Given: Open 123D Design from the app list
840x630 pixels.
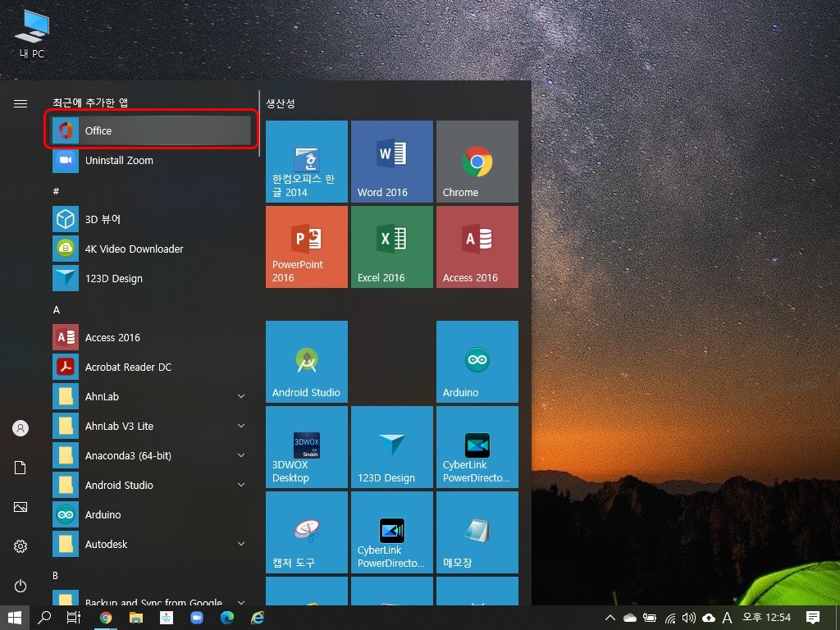Looking at the screenshot, I should click(151, 278).
